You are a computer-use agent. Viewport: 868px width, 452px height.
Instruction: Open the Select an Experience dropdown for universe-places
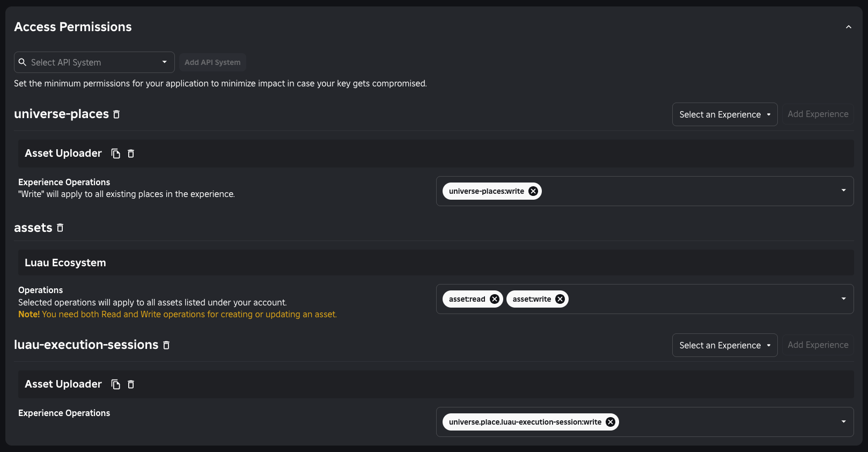[725, 114]
